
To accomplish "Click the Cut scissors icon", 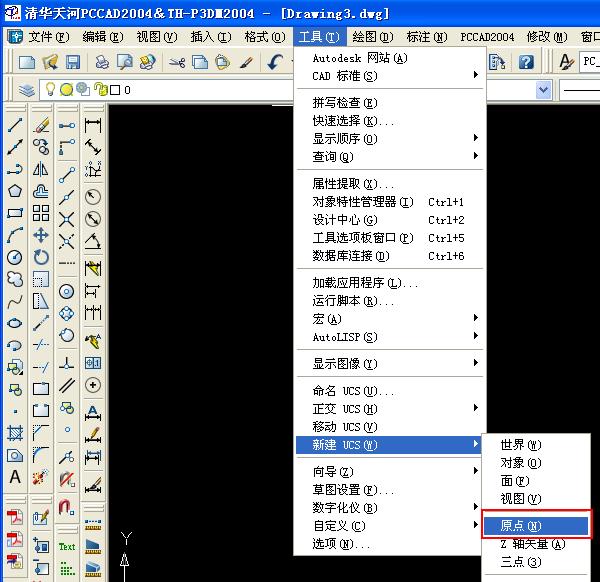I will tap(177, 62).
